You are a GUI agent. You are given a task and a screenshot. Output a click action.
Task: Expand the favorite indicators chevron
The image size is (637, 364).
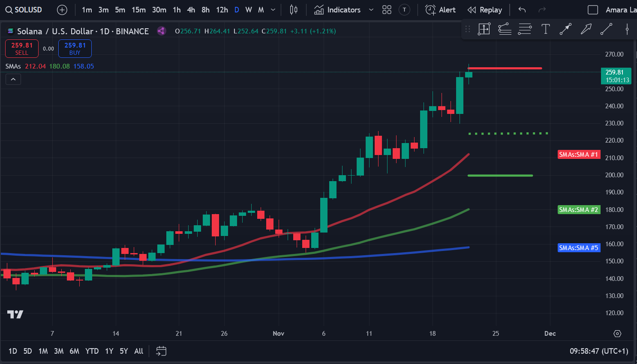point(371,10)
